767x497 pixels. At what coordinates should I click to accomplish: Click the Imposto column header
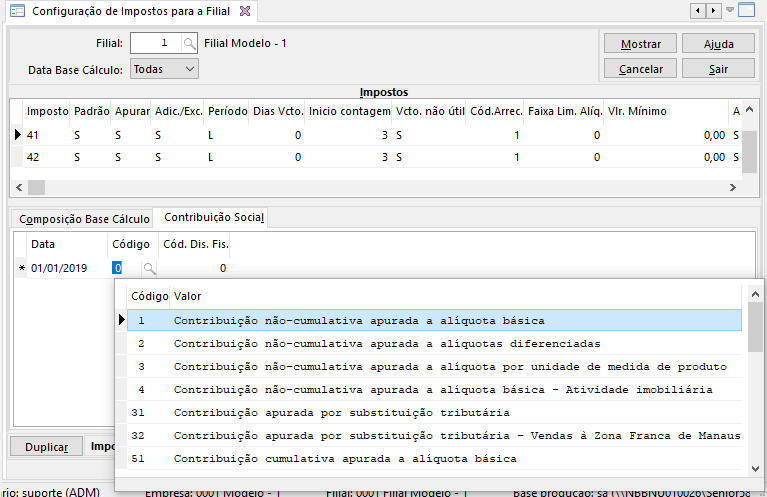47,111
